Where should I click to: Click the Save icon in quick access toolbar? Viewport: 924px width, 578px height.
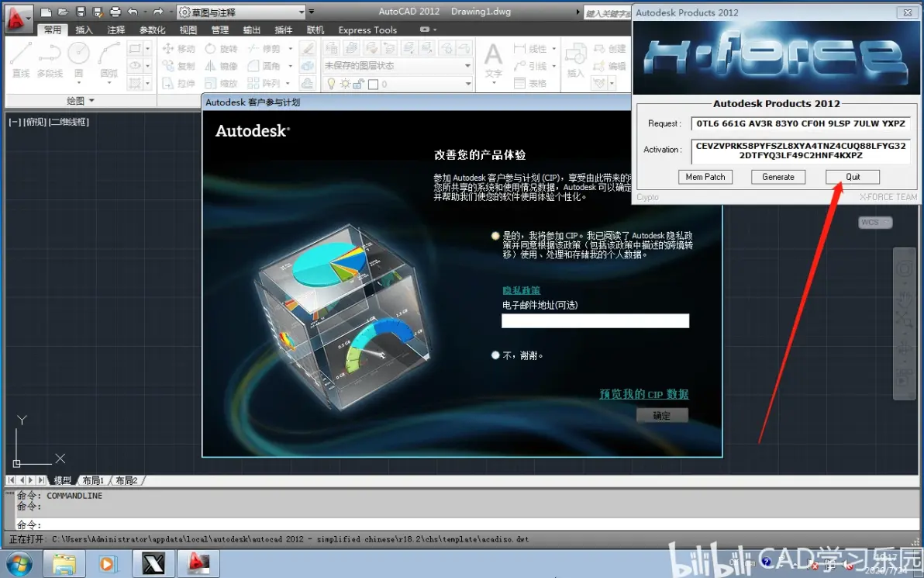[x=81, y=12]
